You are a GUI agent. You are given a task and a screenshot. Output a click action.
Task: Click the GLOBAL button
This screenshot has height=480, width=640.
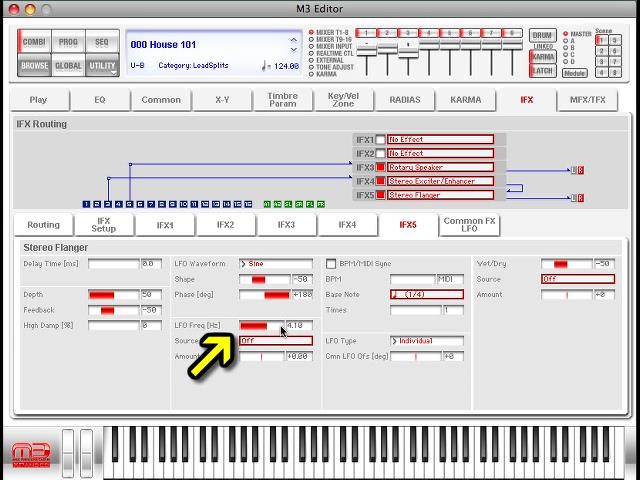tap(68, 66)
